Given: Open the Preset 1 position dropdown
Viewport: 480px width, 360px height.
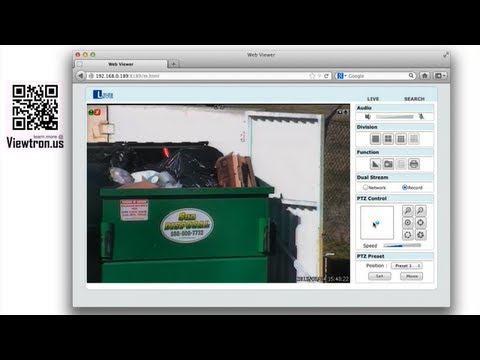Looking at the screenshot, I should coord(407,266).
